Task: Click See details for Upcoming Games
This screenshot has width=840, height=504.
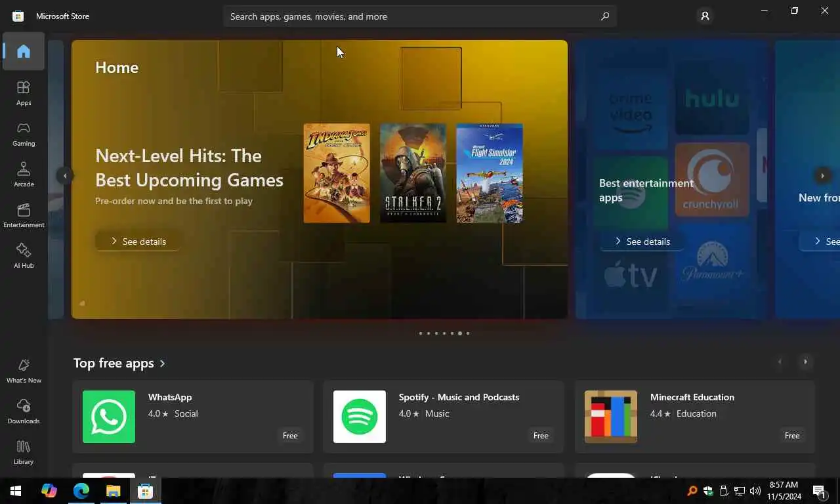Action: coord(138,241)
